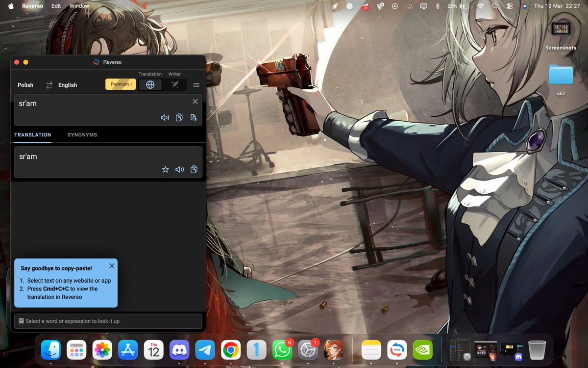Listen to the source text pronunciation
588x368 pixels.
tap(165, 117)
